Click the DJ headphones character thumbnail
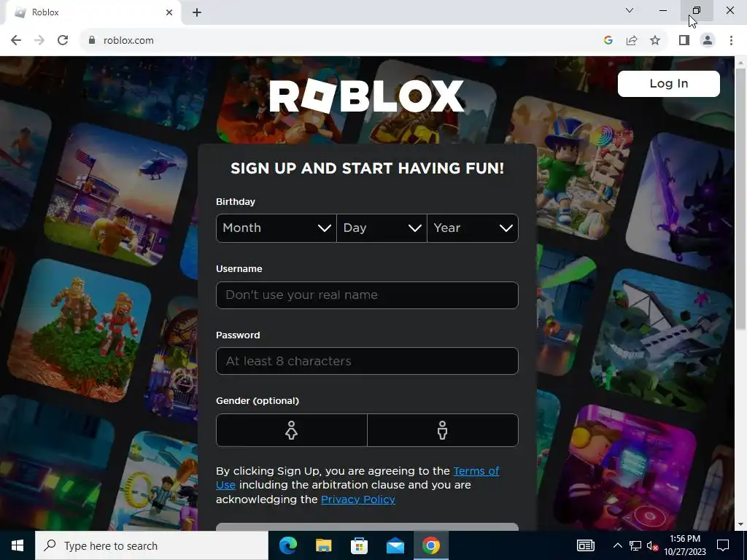The height and width of the screenshot is (560, 747). (627, 469)
